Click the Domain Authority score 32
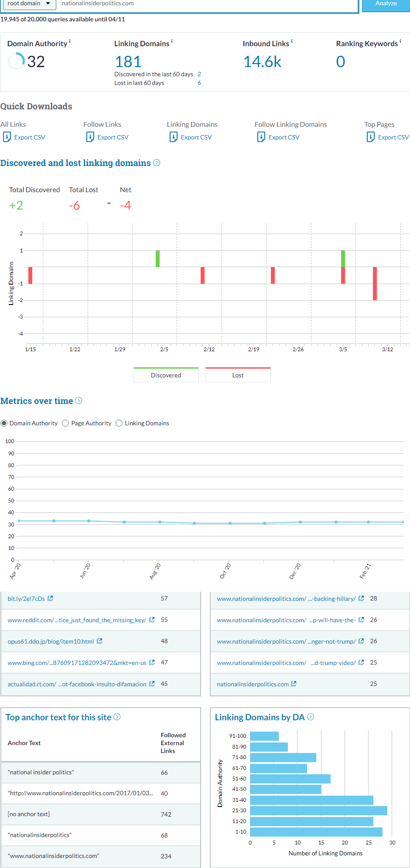The height and width of the screenshot is (868, 410). pos(36,62)
